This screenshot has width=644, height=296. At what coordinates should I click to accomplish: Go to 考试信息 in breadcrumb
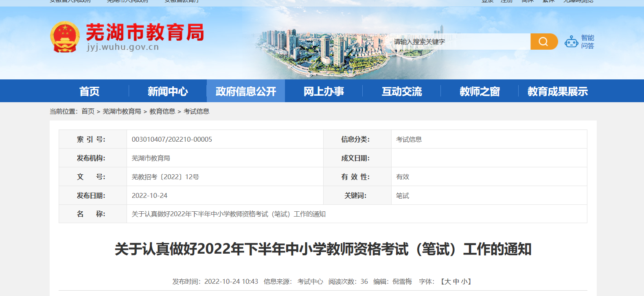coord(196,111)
